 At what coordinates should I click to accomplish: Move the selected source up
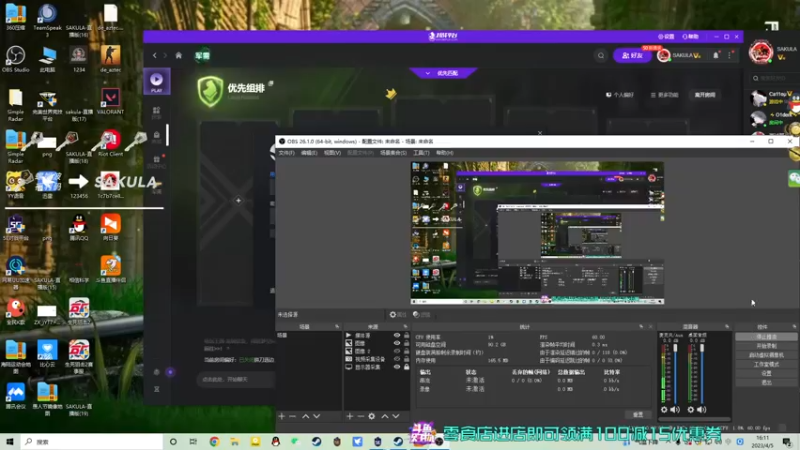pyautogui.click(x=385, y=416)
